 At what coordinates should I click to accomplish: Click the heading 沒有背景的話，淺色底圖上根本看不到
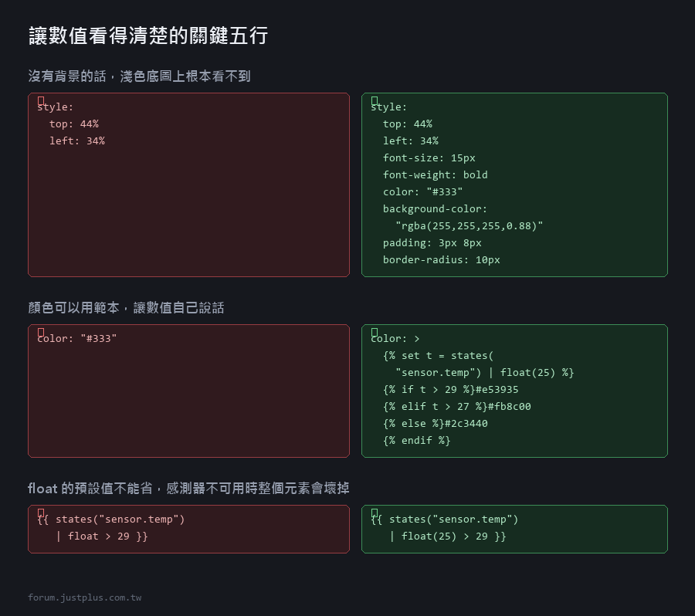[x=139, y=76]
